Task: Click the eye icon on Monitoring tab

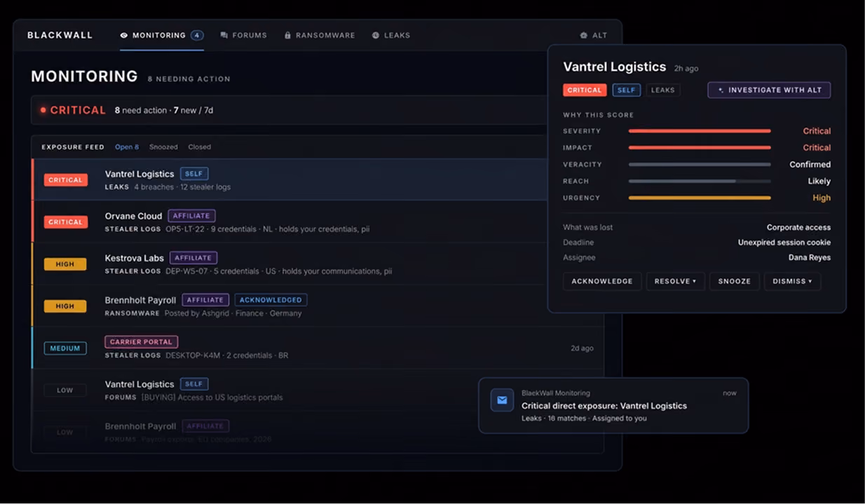Action: click(x=124, y=35)
